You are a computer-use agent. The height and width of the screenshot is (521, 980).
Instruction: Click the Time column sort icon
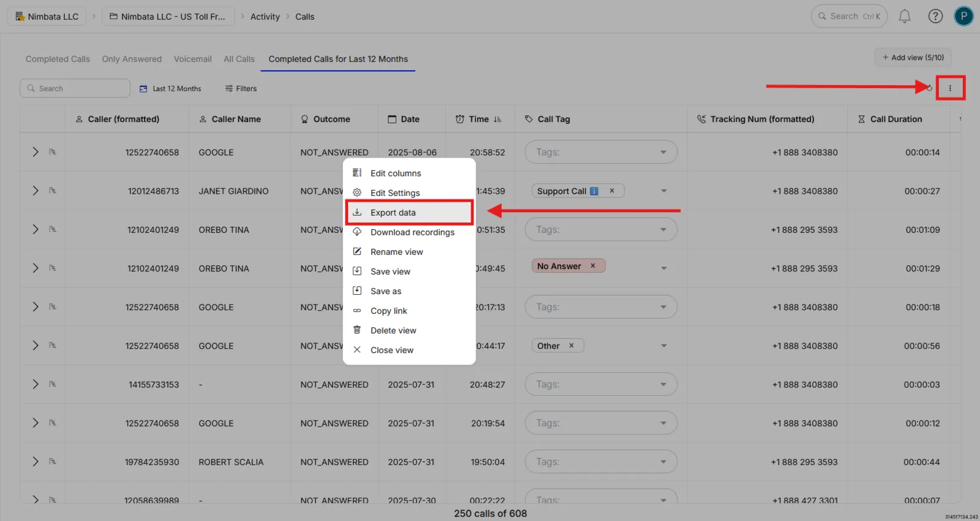pos(497,120)
